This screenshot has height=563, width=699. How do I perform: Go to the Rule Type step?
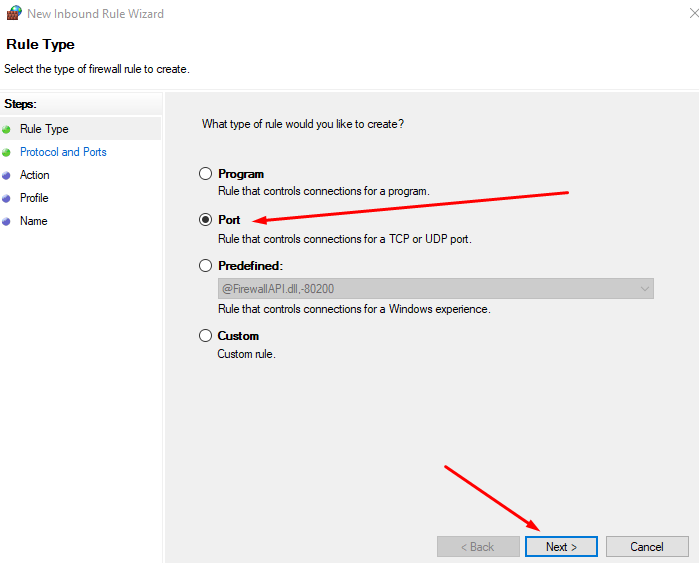(x=44, y=129)
